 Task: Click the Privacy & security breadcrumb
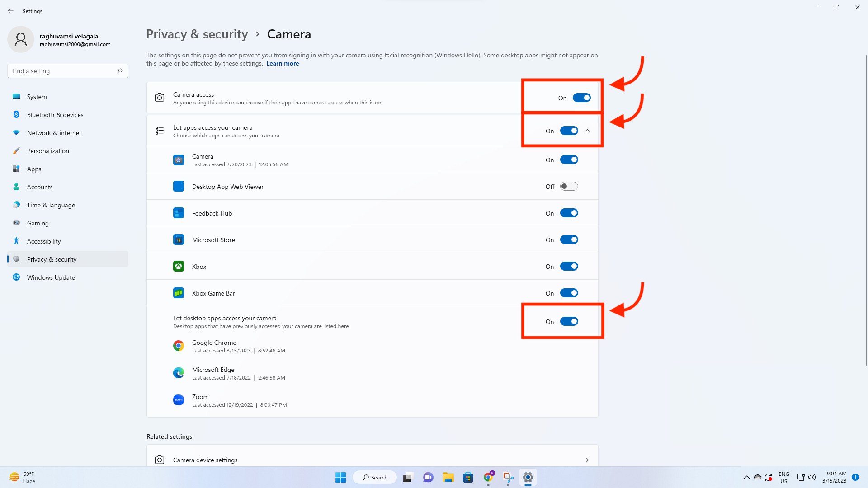[x=197, y=34]
